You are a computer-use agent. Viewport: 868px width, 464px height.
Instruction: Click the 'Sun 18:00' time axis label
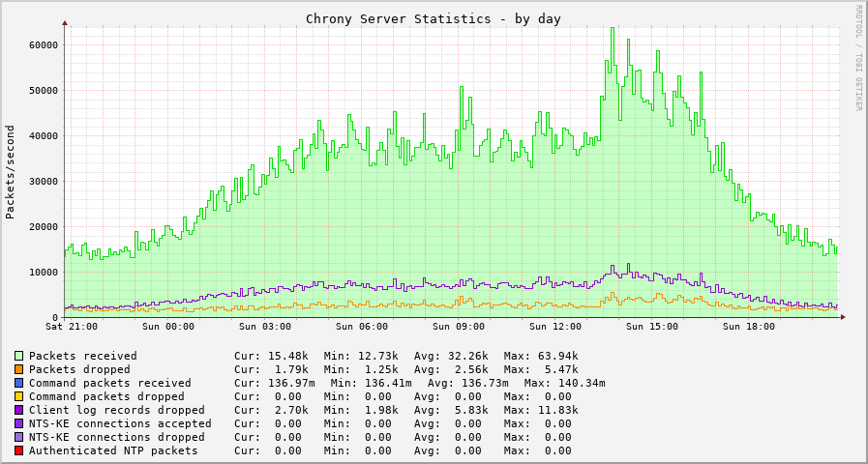pyautogui.click(x=749, y=327)
